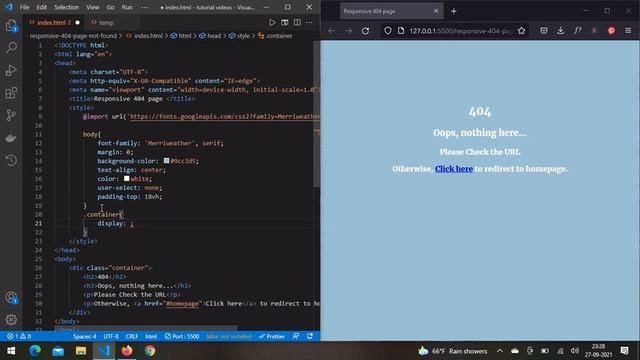The width and height of the screenshot is (640, 360).
Task: Open the Windows Start menu
Action: (11, 351)
